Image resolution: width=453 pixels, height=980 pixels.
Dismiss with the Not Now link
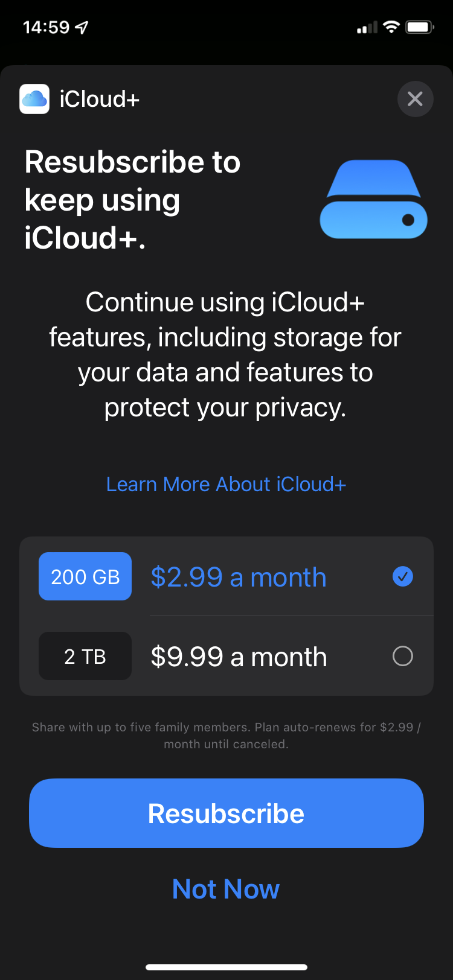226,889
